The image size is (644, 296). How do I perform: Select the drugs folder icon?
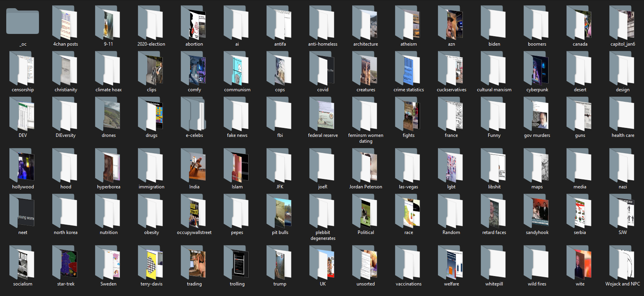pos(151,114)
